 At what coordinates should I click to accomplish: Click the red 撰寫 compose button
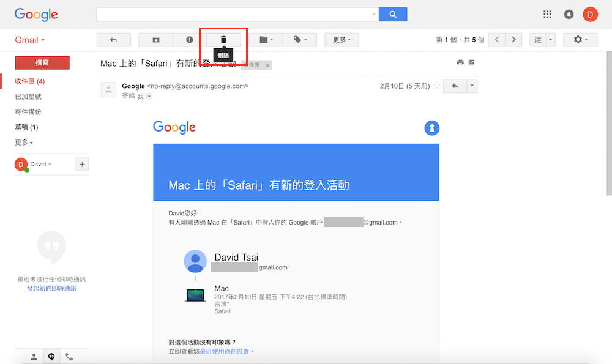coord(42,63)
